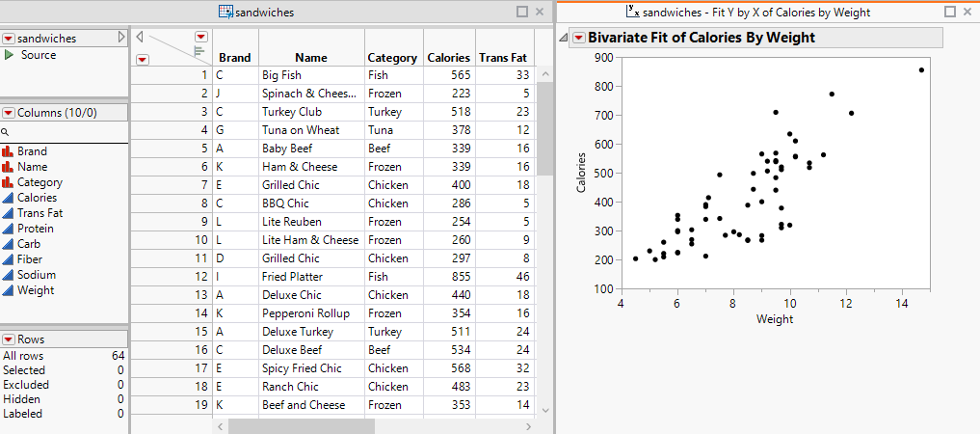
Task: Click the Weight continuous column icon
Action: coord(9,290)
